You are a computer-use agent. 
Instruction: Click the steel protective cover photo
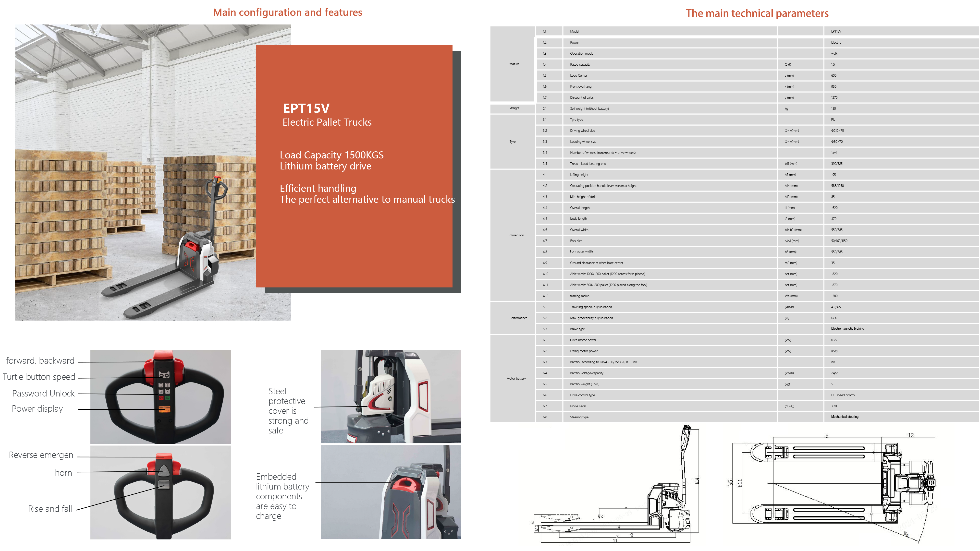point(391,397)
